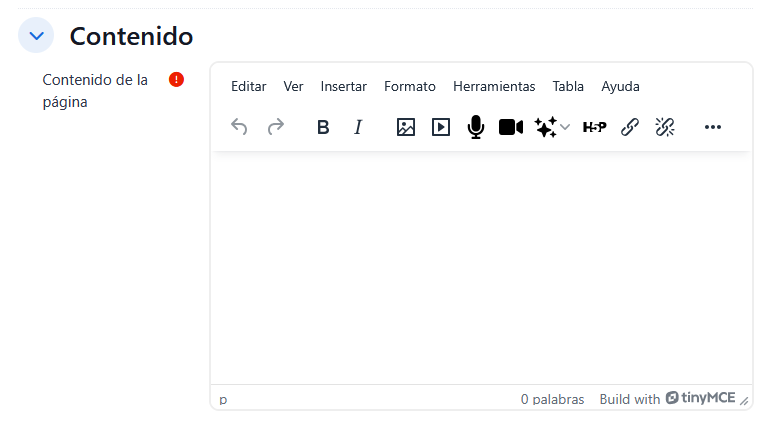Click the insert link icon

tap(630, 127)
